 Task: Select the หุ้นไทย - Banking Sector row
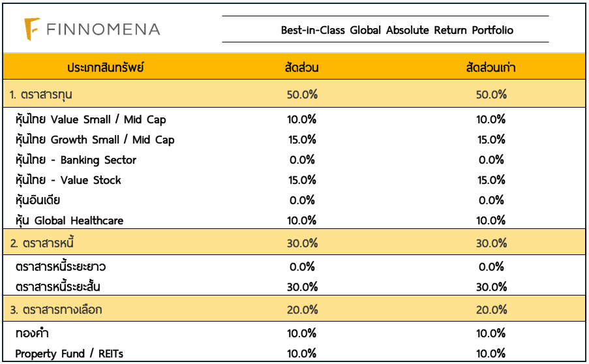pyautogui.click(x=76, y=160)
